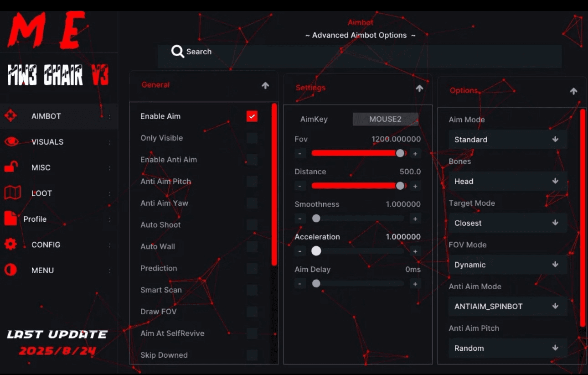Enable the Skip Downed checkbox

252,355
